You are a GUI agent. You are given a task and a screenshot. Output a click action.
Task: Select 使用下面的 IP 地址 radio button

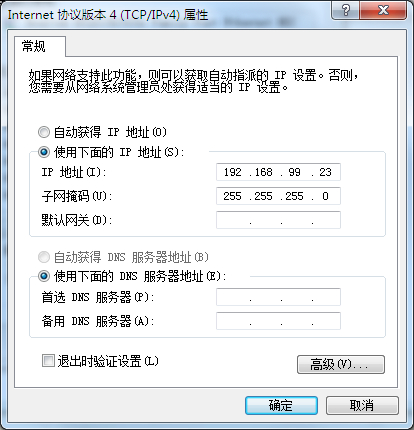coord(44,152)
